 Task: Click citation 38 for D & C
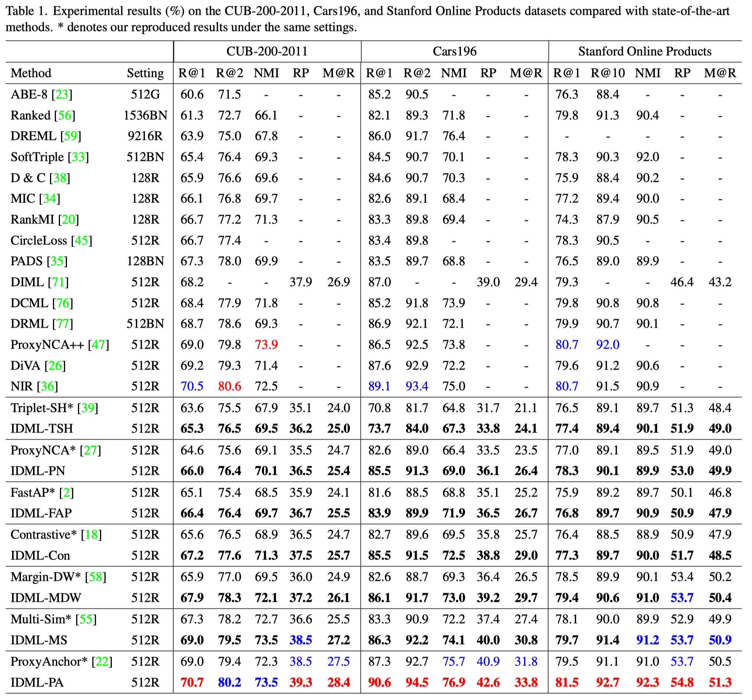coord(60,178)
